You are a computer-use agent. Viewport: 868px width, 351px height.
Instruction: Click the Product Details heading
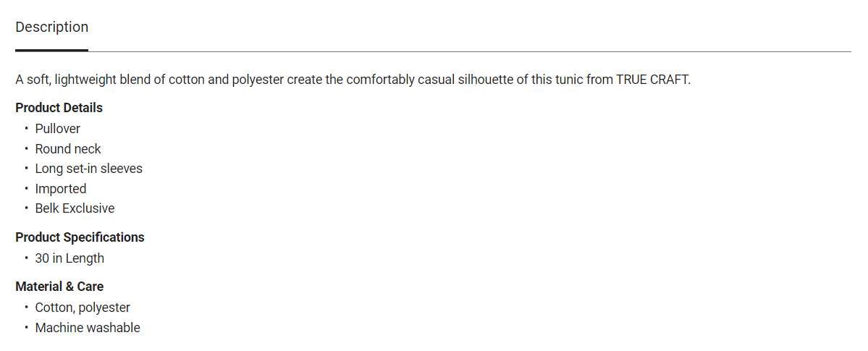click(59, 108)
